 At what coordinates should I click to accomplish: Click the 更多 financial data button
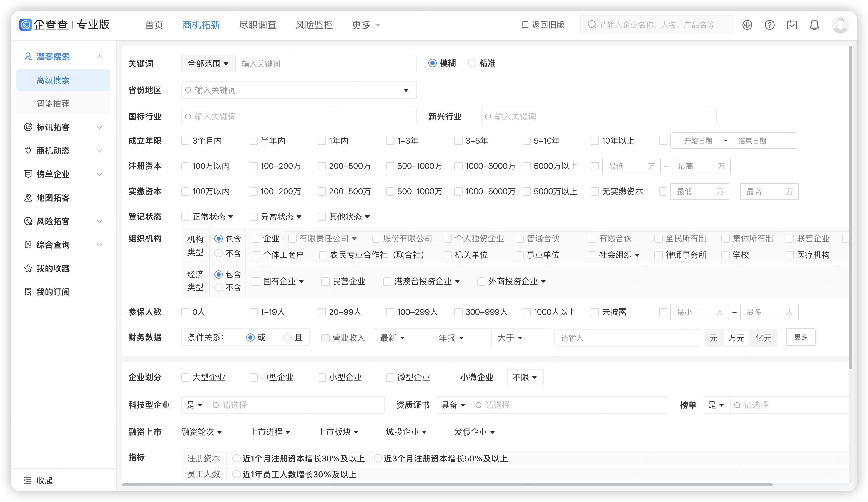(801, 337)
